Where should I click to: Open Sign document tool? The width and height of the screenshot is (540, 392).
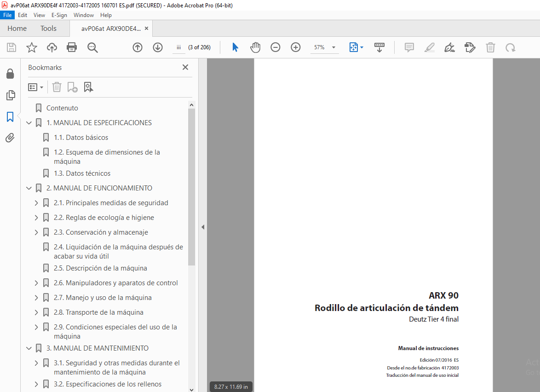tap(449, 47)
